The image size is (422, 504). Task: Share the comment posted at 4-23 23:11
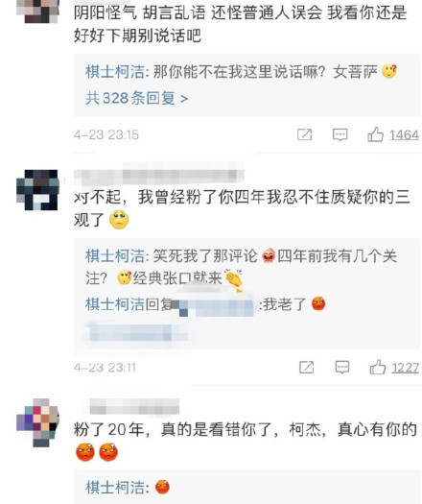click(x=306, y=367)
